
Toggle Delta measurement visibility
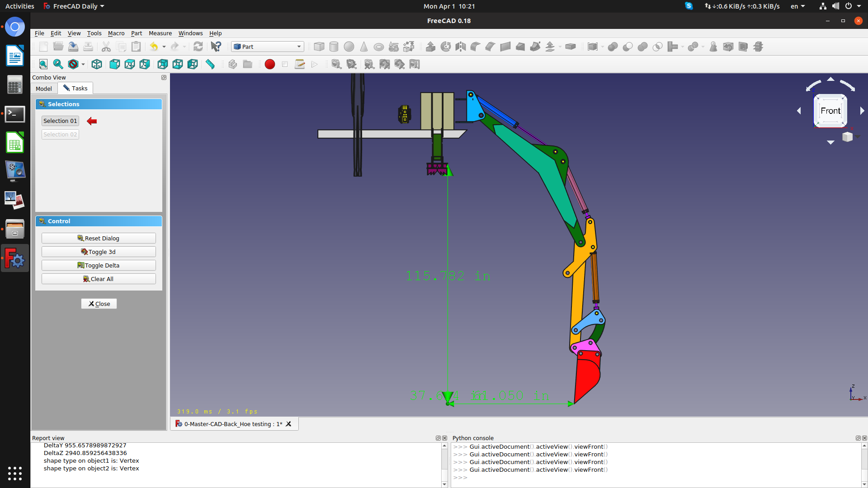pyautogui.click(x=99, y=265)
